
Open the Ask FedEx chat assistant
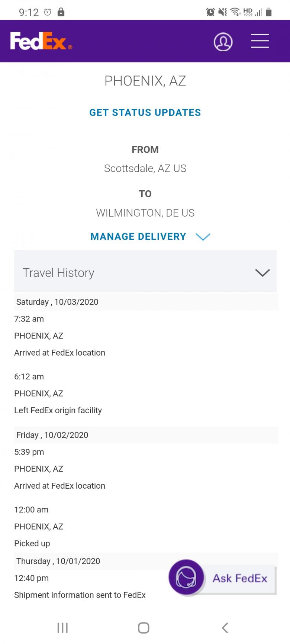(x=240, y=578)
